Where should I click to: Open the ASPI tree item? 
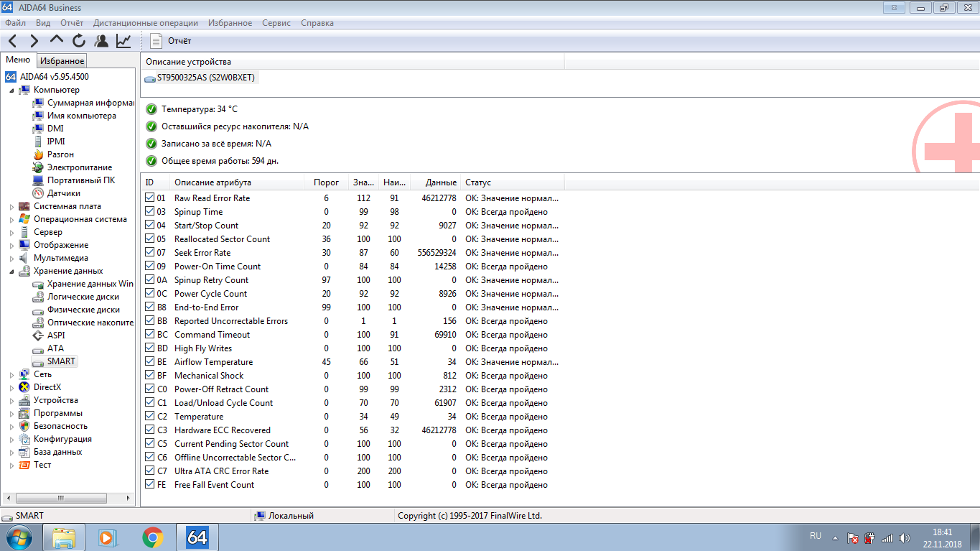coord(55,335)
